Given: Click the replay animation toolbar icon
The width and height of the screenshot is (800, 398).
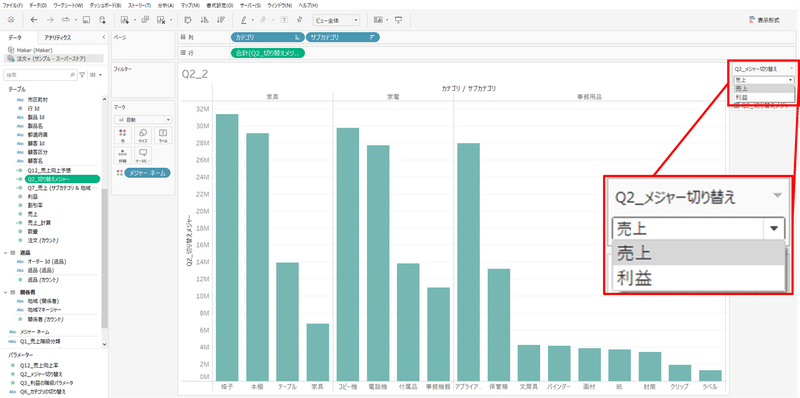Looking at the screenshot, I should pyautogui.click(x=66, y=20).
